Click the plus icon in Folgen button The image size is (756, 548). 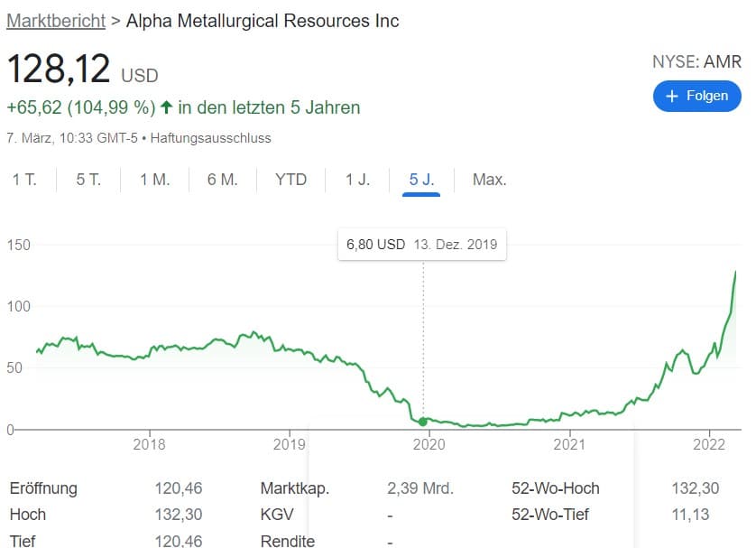click(671, 97)
